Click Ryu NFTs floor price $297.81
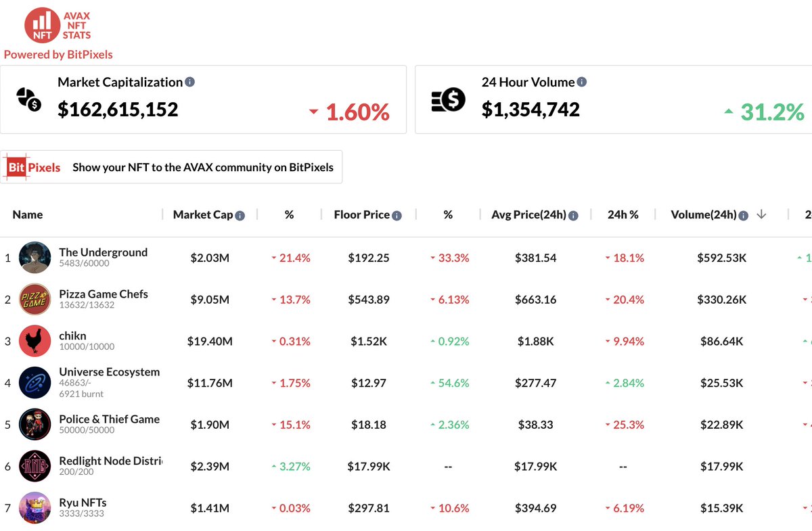The image size is (812, 531). [x=369, y=507]
